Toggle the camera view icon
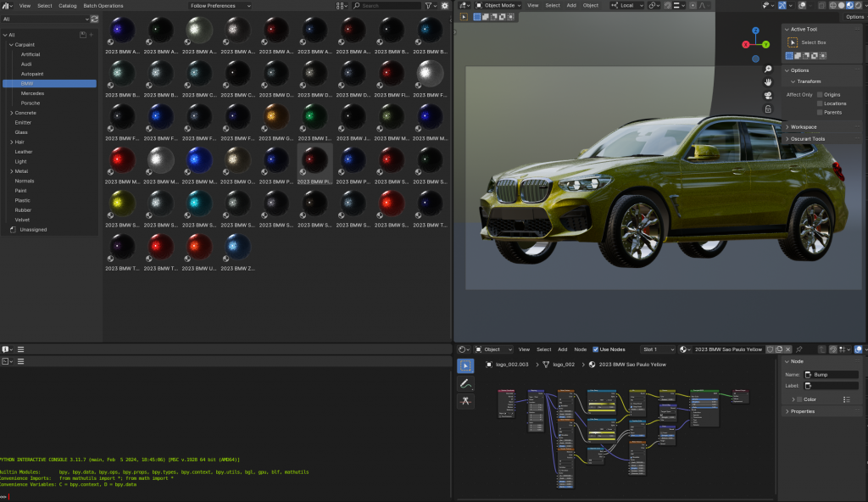Viewport: 868px width, 502px height. point(768,96)
